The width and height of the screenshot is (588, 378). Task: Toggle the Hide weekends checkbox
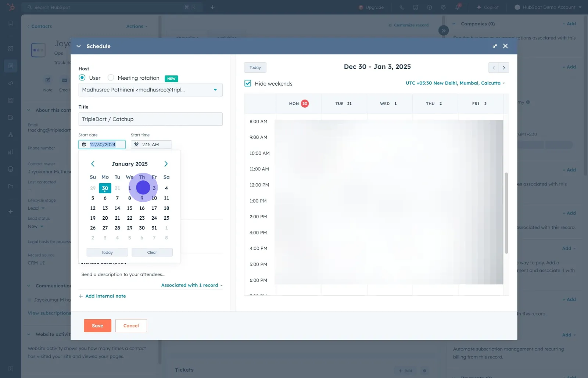click(x=248, y=83)
